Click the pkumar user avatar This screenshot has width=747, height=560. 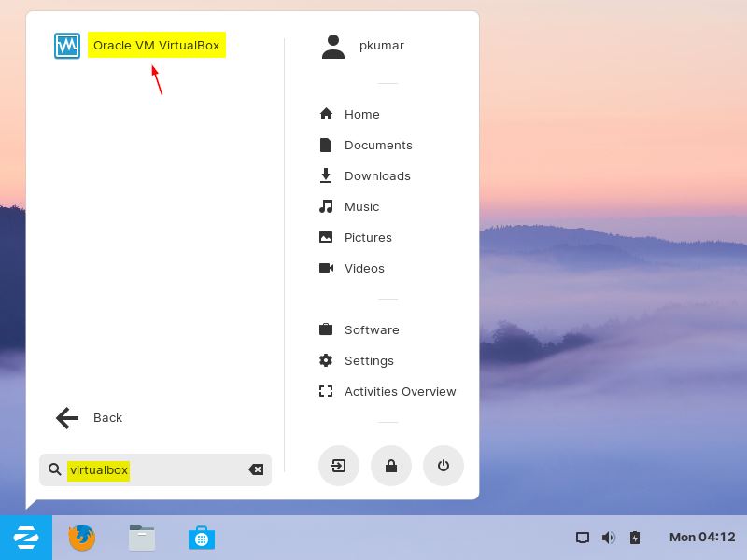(333, 45)
